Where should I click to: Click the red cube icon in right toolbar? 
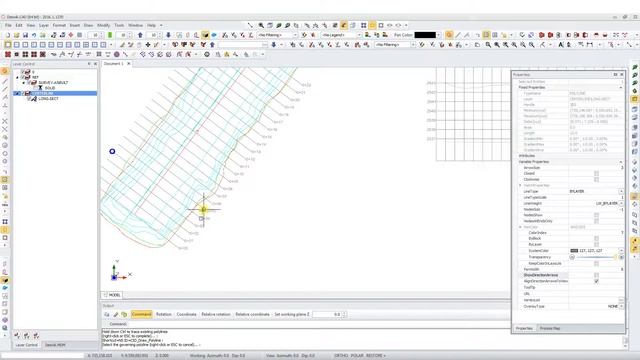pos(542,35)
